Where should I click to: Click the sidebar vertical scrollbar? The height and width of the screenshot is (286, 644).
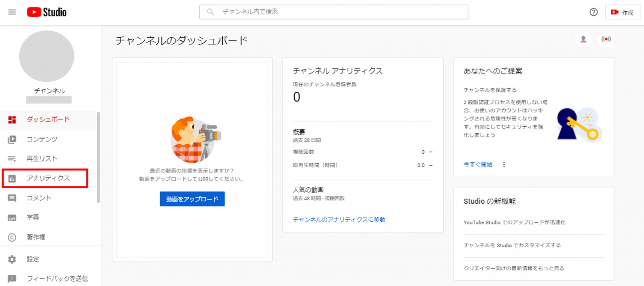pos(98,157)
